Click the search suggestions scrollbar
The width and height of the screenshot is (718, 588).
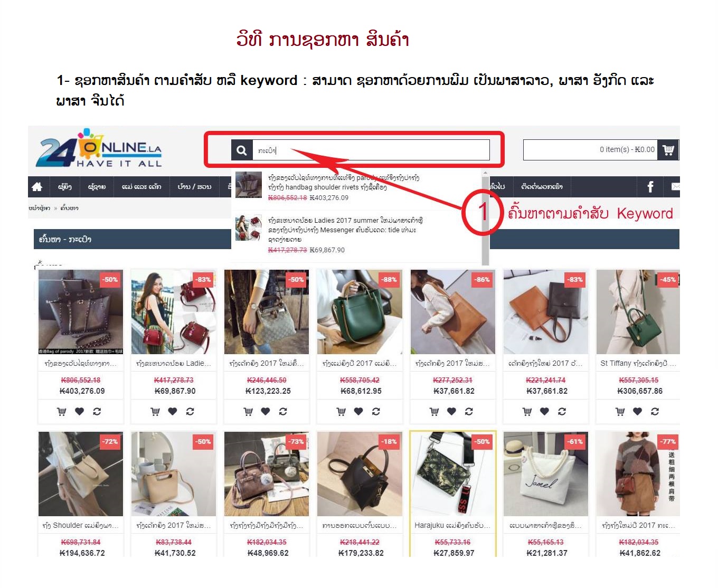[x=485, y=217]
